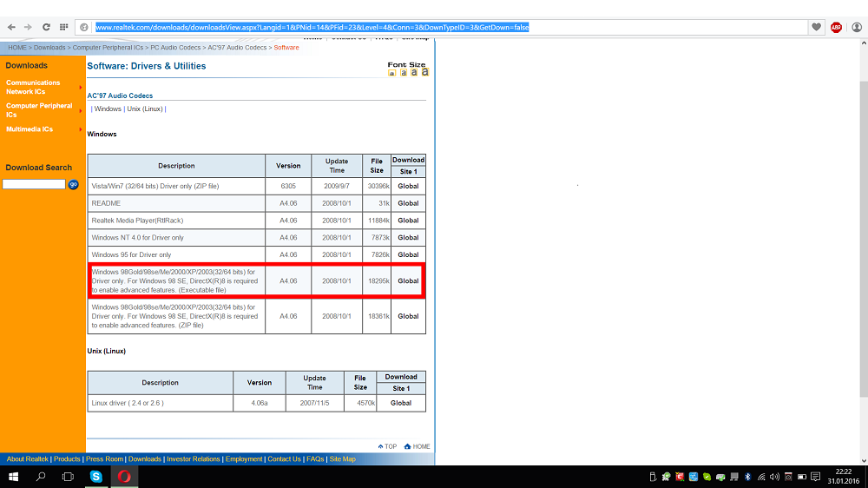
Task: Open the taskbar clock and date
Action: click(x=843, y=477)
